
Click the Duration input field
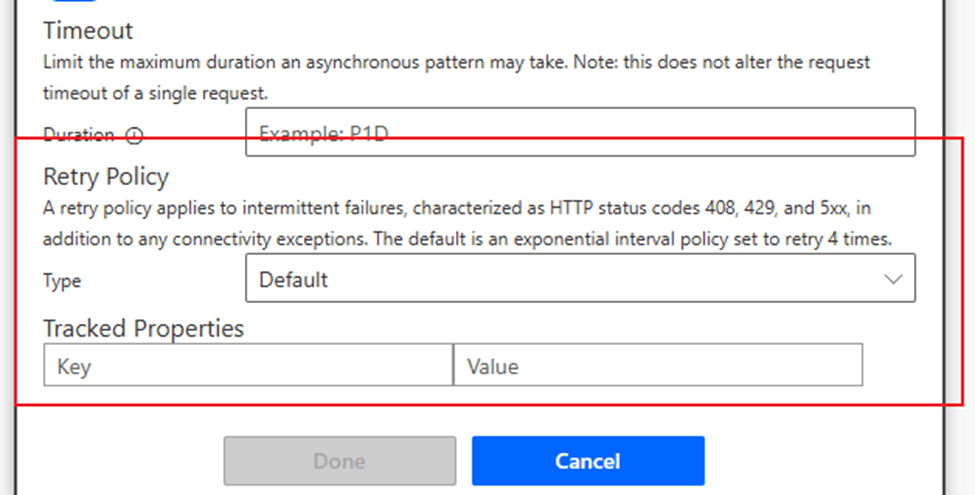(579, 132)
